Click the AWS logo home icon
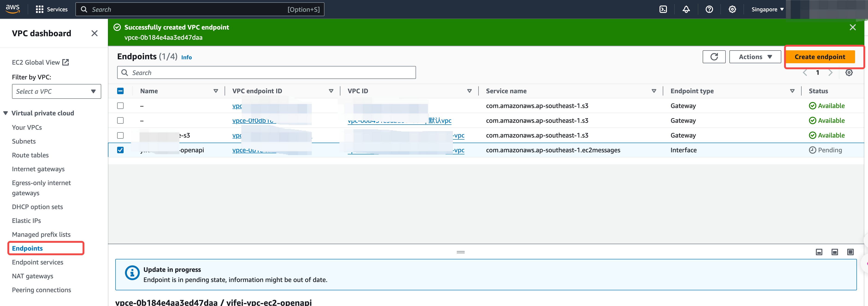This screenshot has height=306, width=868. pyautogui.click(x=12, y=9)
